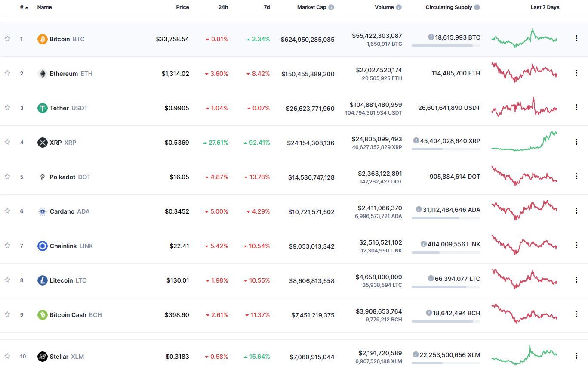The width and height of the screenshot is (588, 373).
Task: Click the Bitcoin coin logo icon
Action: [42, 39]
